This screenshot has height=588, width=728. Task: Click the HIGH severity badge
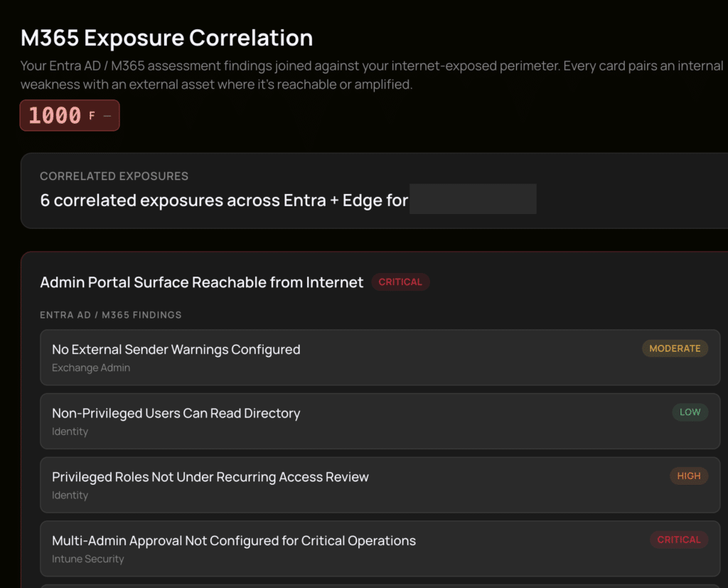point(688,476)
